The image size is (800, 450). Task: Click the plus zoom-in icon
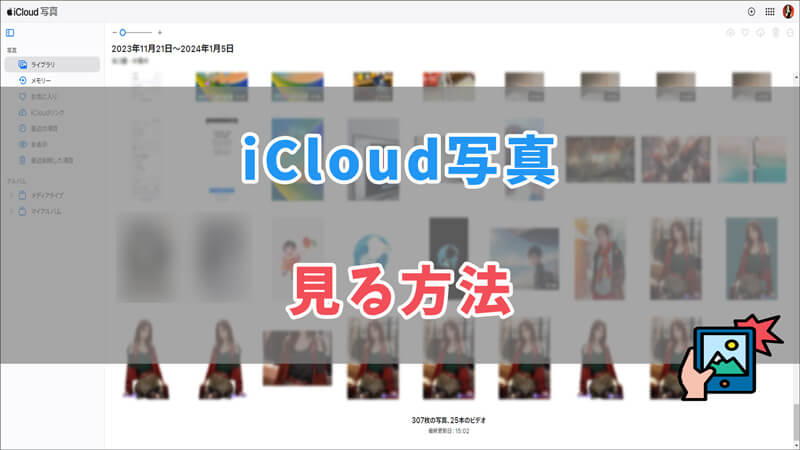160,33
